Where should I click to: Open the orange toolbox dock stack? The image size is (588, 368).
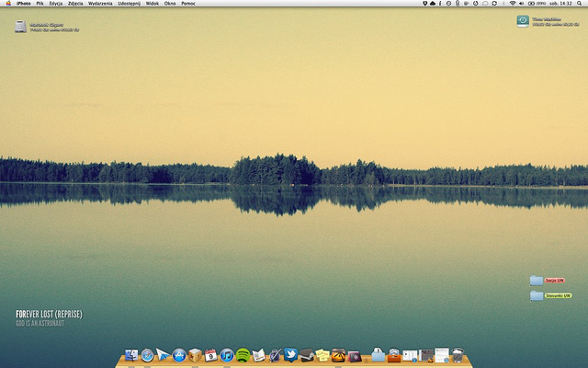[x=394, y=355]
